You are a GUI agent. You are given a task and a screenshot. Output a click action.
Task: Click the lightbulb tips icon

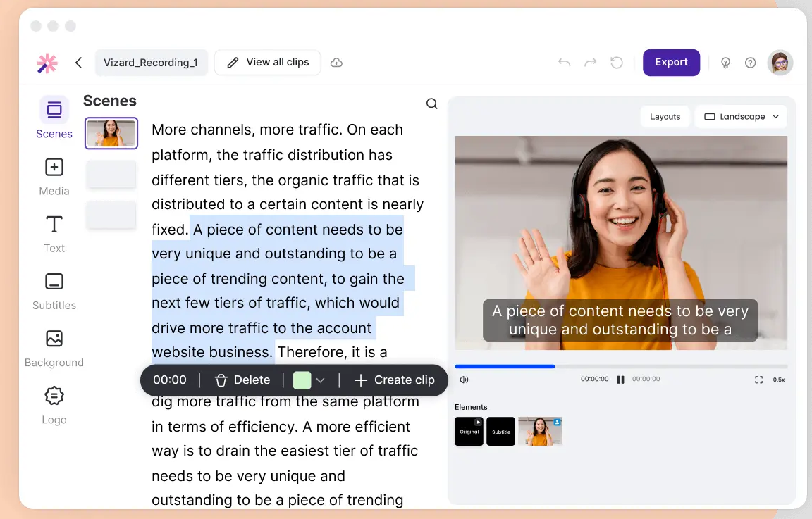click(x=725, y=63)
